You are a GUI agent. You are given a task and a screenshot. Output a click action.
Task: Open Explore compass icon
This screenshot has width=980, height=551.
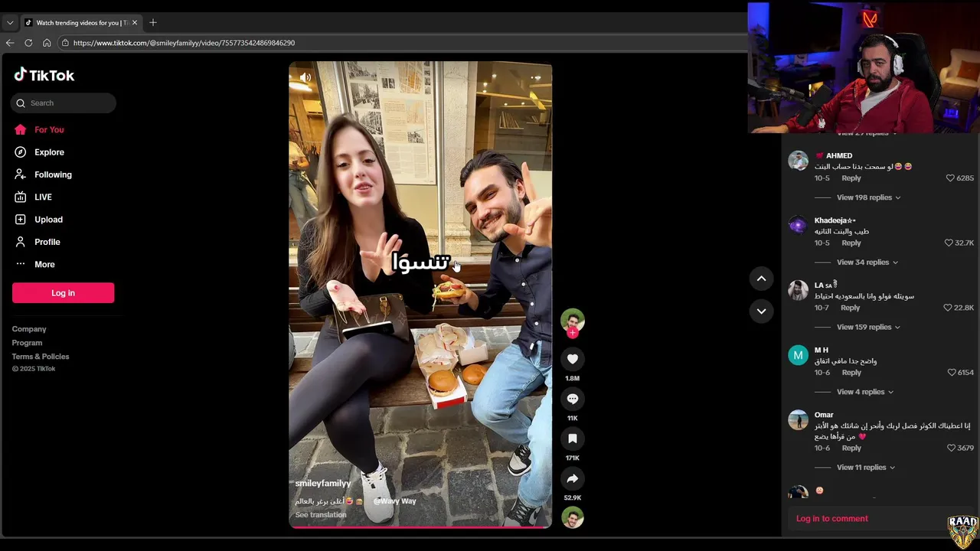click(x=21, y=152)
